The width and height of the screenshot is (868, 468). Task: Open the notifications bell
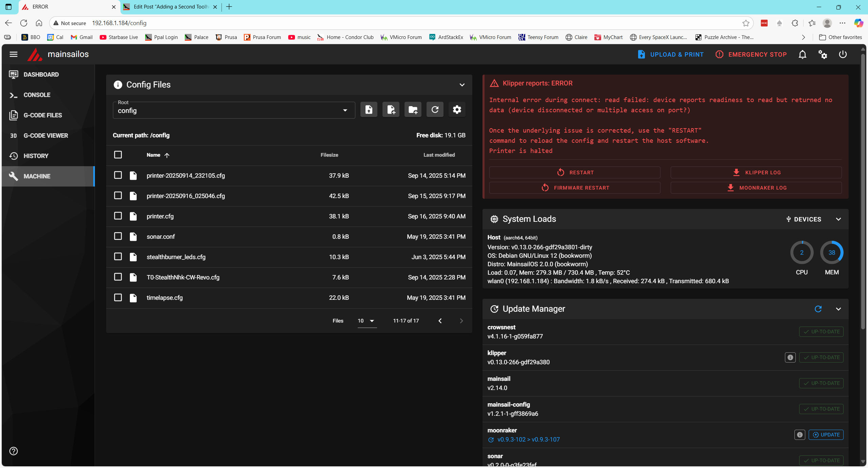pyautogui.click(x=802, y=54)
